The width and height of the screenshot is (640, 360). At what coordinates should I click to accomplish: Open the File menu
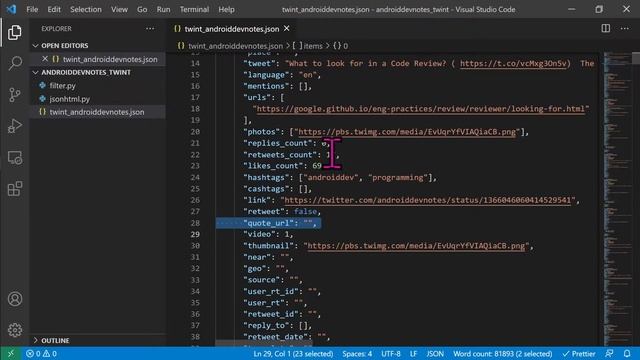[x=32, y=9]
